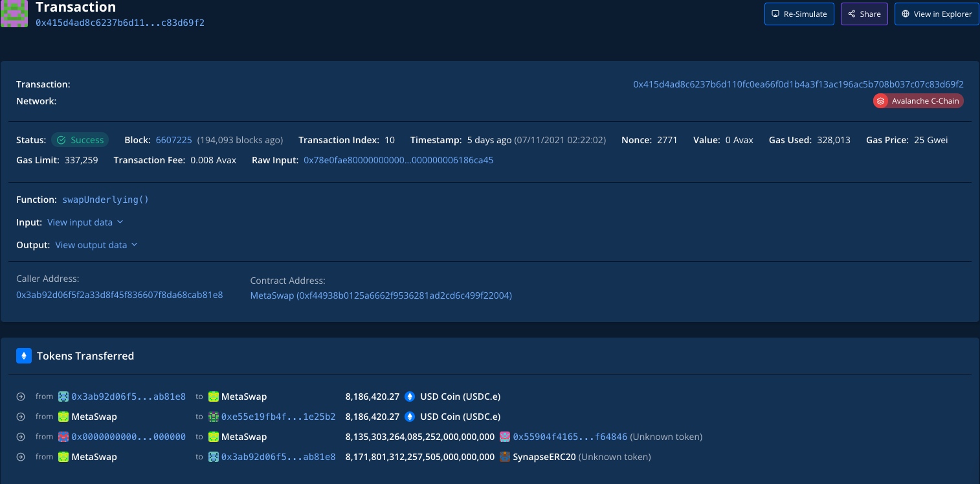Screen dimensions: 980x484
Task: Expand View output data
Action: click(x=96, y=245)
